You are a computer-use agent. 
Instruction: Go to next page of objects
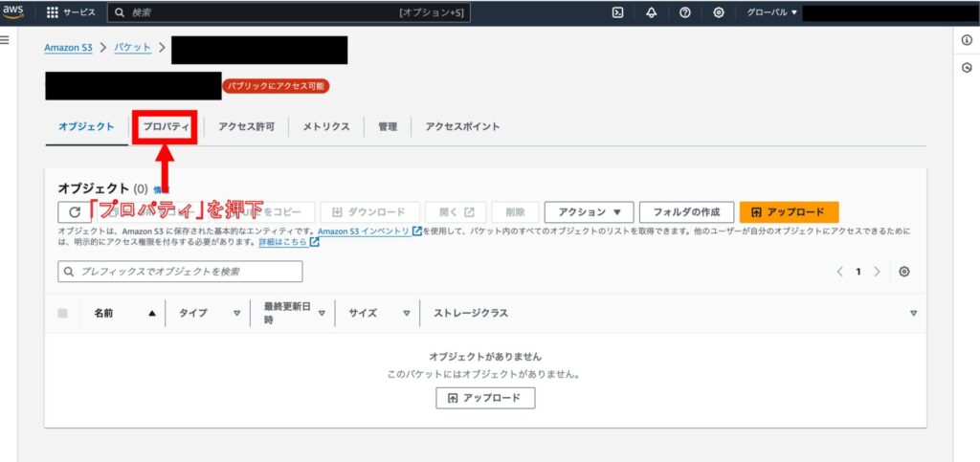click(878, 272)
